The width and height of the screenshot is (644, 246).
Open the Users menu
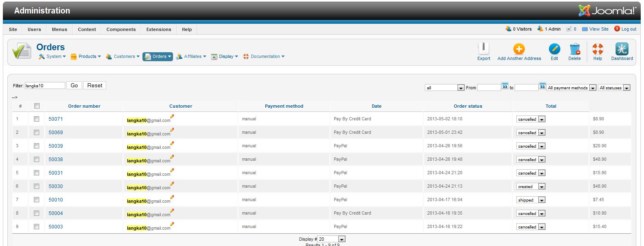point(34,29)
